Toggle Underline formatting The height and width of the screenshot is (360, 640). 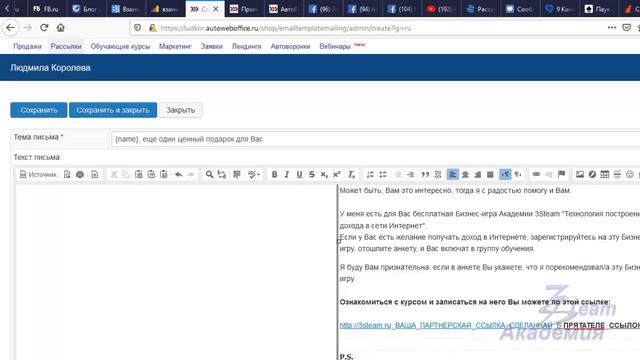(299, 175)
